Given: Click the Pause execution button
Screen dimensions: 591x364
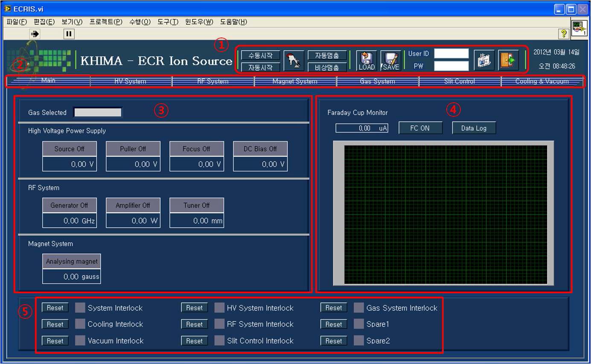Looking at the screenshot, I should pyautogui.click(x=69, y=33).
